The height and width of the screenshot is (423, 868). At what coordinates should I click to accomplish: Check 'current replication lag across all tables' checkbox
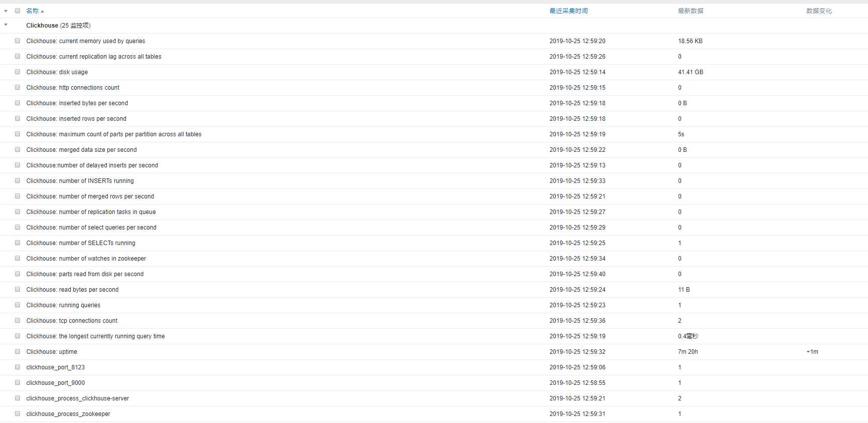(18, 56)
